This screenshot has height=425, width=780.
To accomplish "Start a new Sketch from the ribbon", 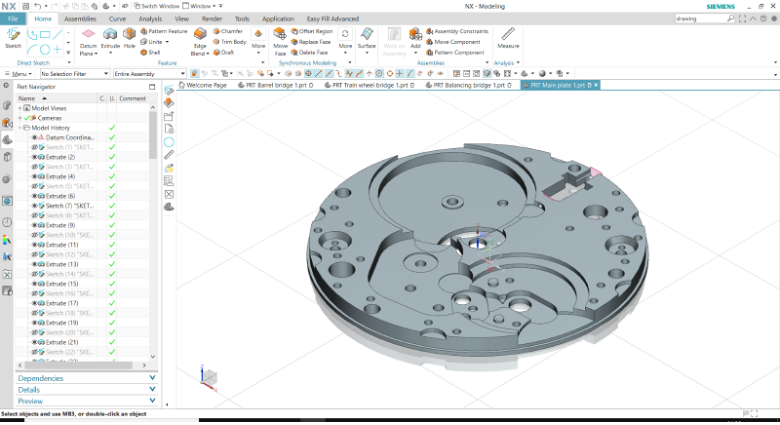I will tap(13, 38).
